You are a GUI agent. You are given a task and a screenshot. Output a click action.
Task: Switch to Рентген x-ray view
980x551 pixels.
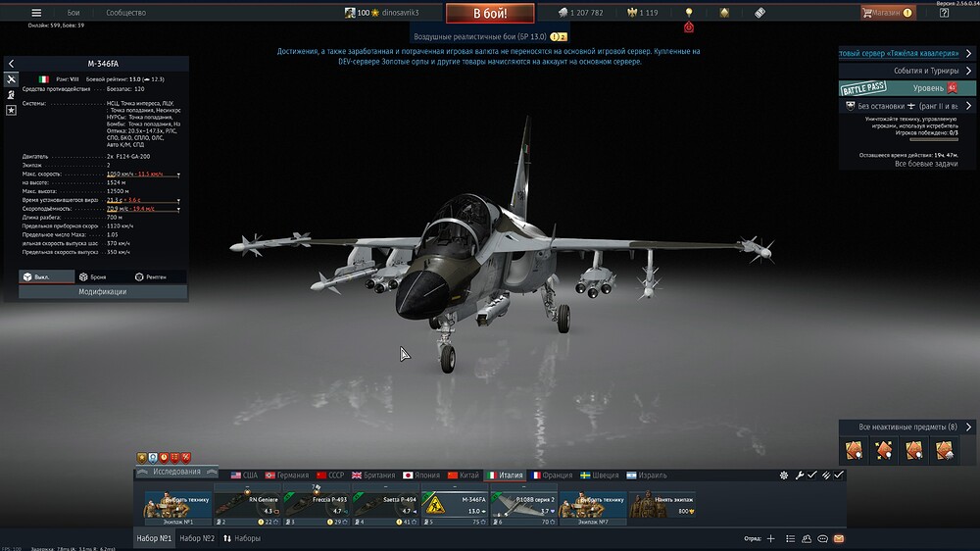point(151,276)
